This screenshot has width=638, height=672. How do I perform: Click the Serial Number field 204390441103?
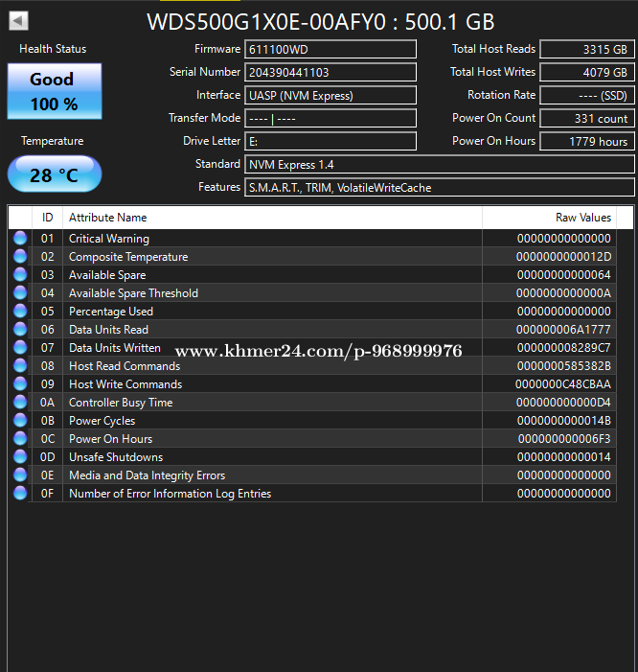pyautogui.click(x=330, y=72)
